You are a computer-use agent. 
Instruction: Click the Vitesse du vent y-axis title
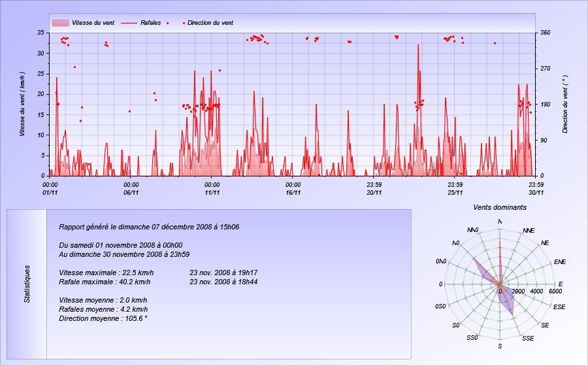coord(22,104)
